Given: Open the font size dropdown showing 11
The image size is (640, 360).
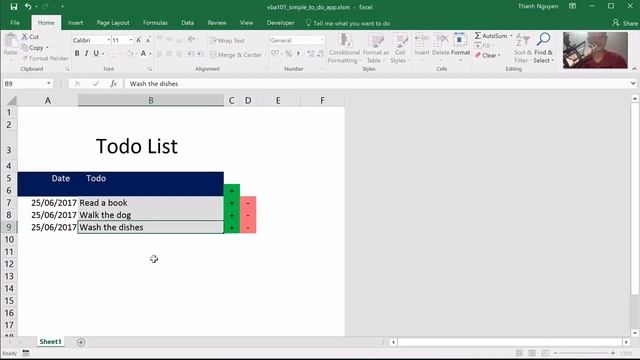Looking at the screenshot, I should [131, 40].
